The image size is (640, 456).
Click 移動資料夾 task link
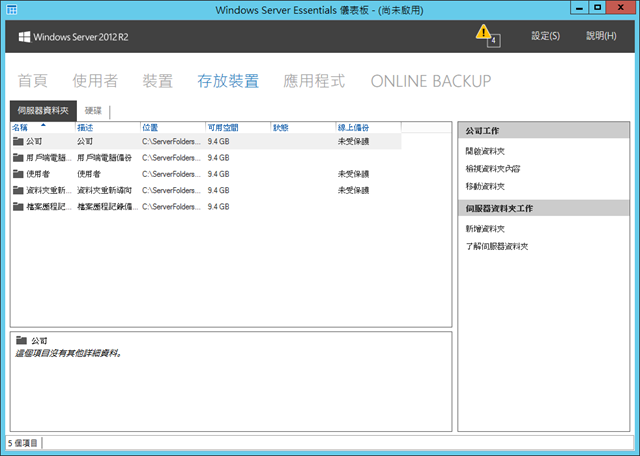485,187
